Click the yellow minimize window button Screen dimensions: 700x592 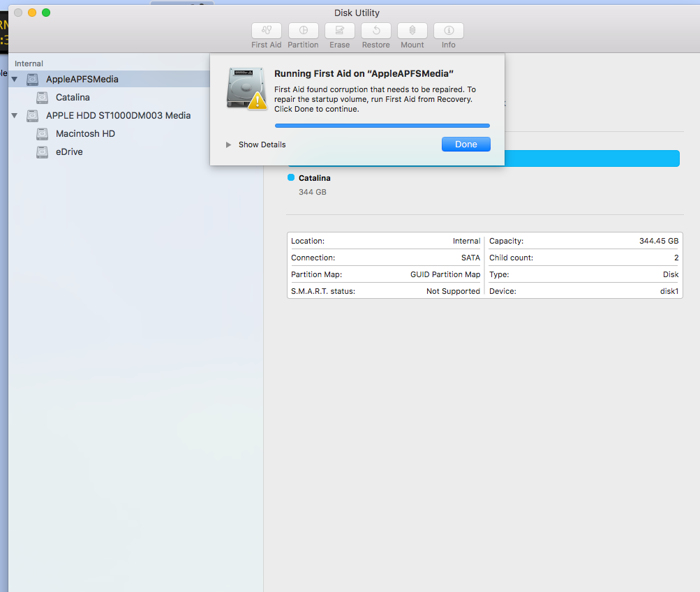[x=32, y=13]
